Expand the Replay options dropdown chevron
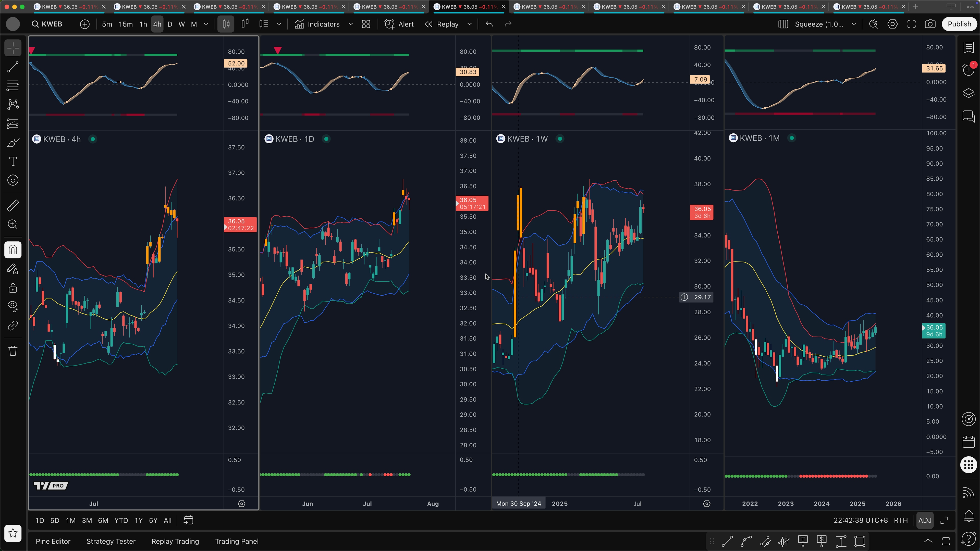This screenshot has height=551, width=980. [470, 24]
